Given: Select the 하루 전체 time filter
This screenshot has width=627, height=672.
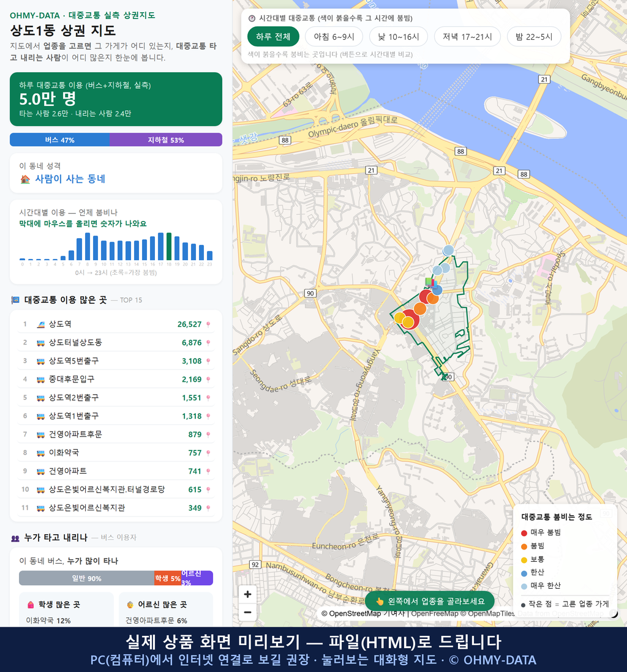Looking at the screenshot, I should (273, 37).
